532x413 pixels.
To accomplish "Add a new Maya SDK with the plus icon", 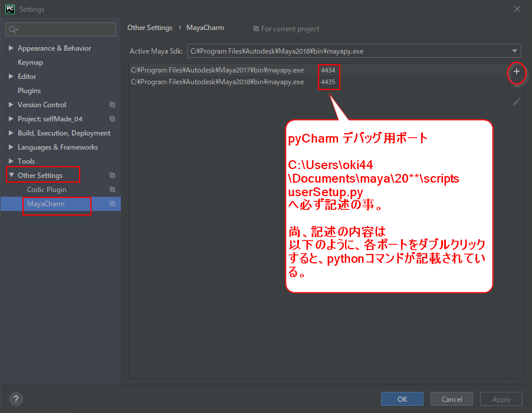I will coord(517,73).
